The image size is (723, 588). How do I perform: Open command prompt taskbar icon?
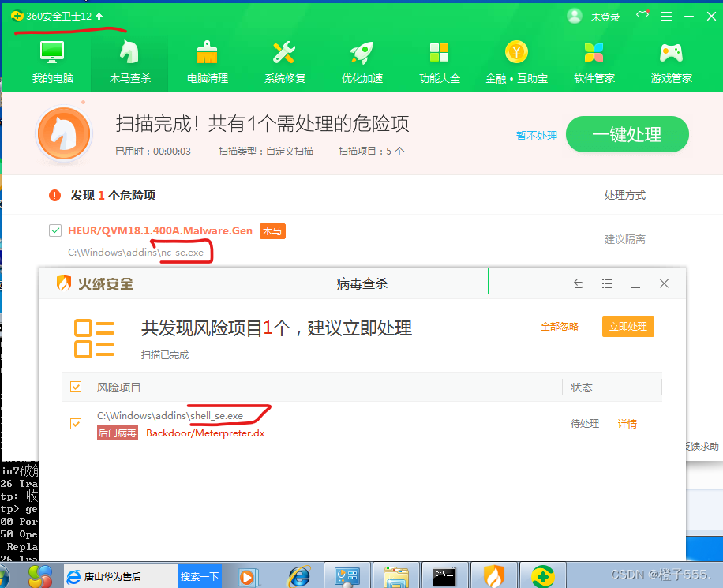coord(445,576)
